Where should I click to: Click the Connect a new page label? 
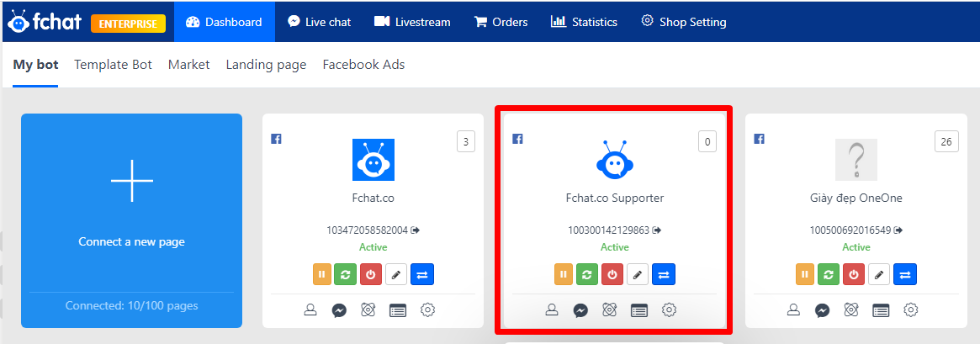tap(132, 241)
